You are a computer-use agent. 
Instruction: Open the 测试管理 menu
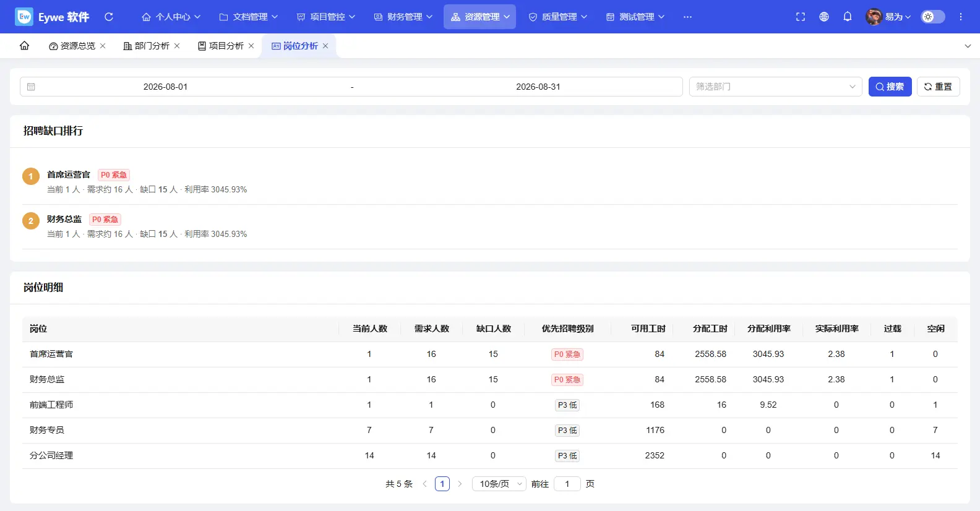tap(635, 17)
